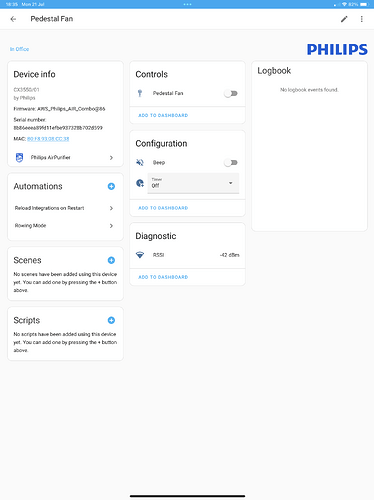
Task: Open the Philips AirPurifier integration entry
Action: [x=65, y=157]
